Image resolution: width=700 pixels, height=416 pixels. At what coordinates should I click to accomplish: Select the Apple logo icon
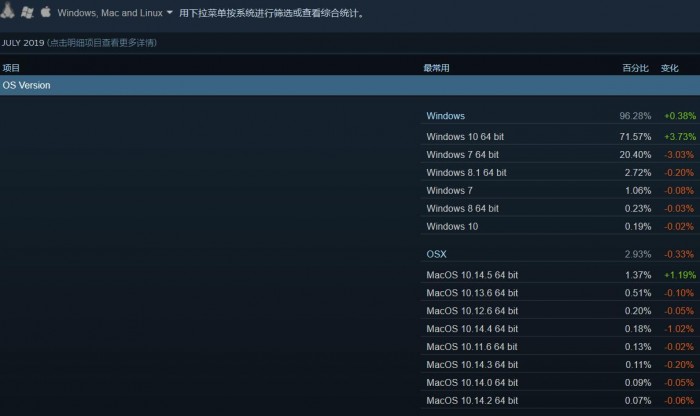point(46,12)
